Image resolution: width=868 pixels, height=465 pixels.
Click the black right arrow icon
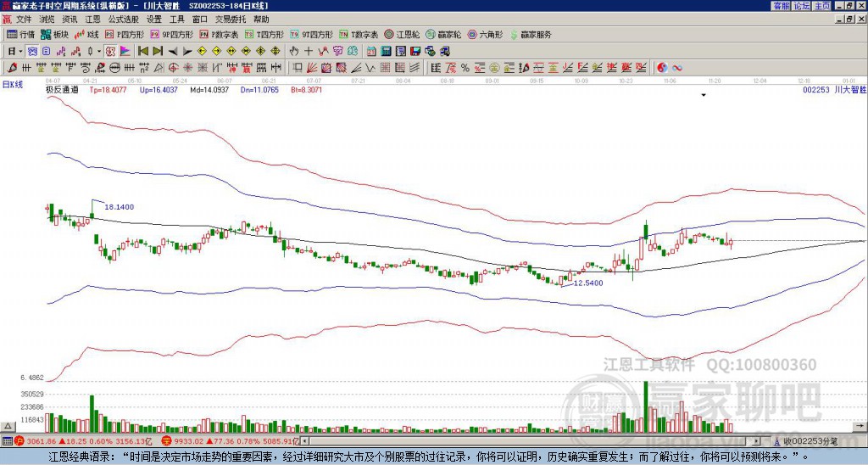pyautogui.click(x=187, y=52)
